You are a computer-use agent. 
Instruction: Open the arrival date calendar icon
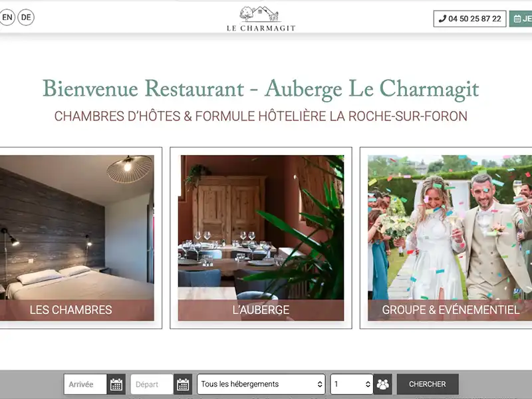tap(116, 384)
